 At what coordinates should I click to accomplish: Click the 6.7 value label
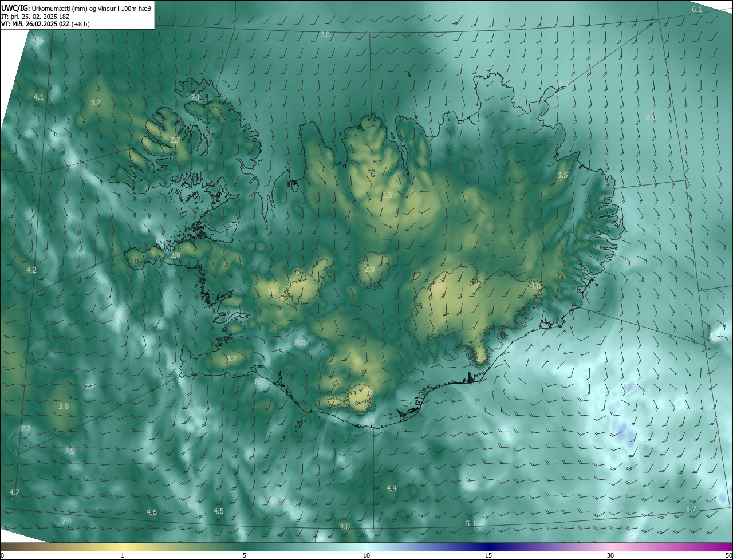[x=691, y=510]
